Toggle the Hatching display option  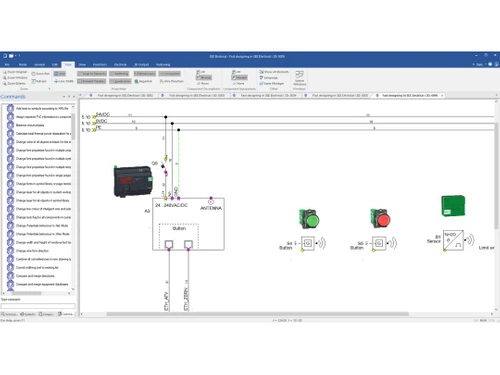click(x=119, y=74)
